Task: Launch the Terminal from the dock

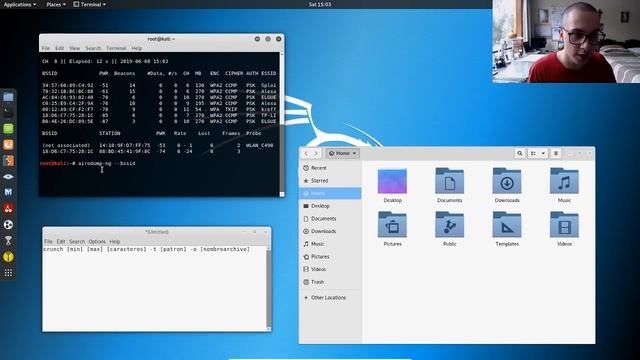Action: click(x=8, y=113)
